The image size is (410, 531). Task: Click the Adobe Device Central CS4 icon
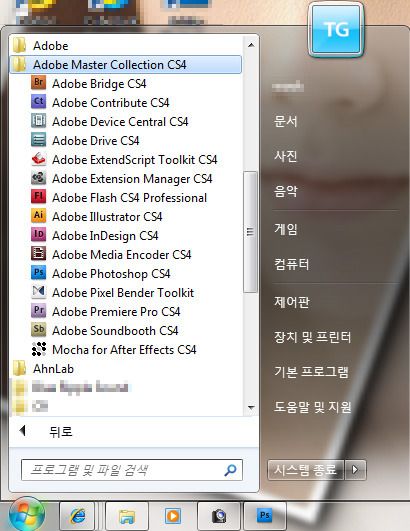38,121
